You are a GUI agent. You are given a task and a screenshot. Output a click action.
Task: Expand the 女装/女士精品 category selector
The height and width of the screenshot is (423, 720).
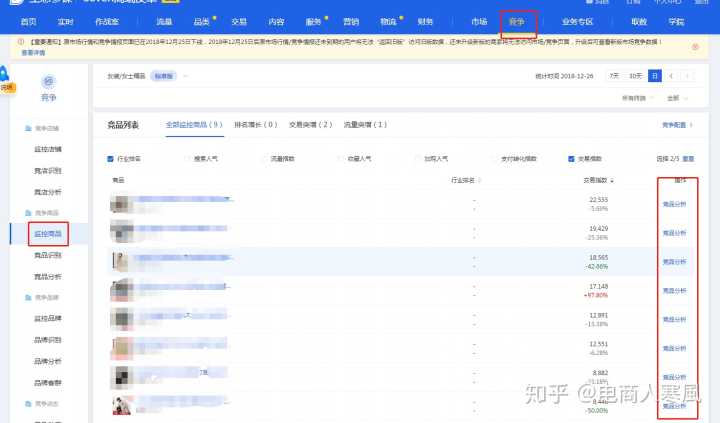(x=186, y=76)
